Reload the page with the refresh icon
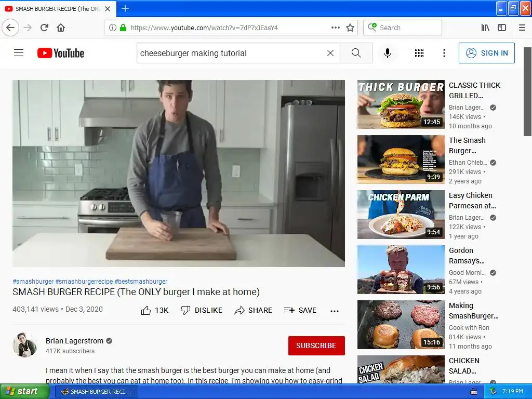The width and height of the screenshot is (532, 399). 44,28
